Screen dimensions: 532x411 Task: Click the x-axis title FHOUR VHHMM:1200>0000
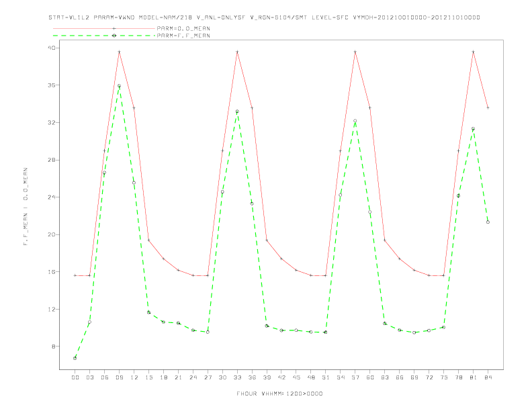(x=279, y=394)
